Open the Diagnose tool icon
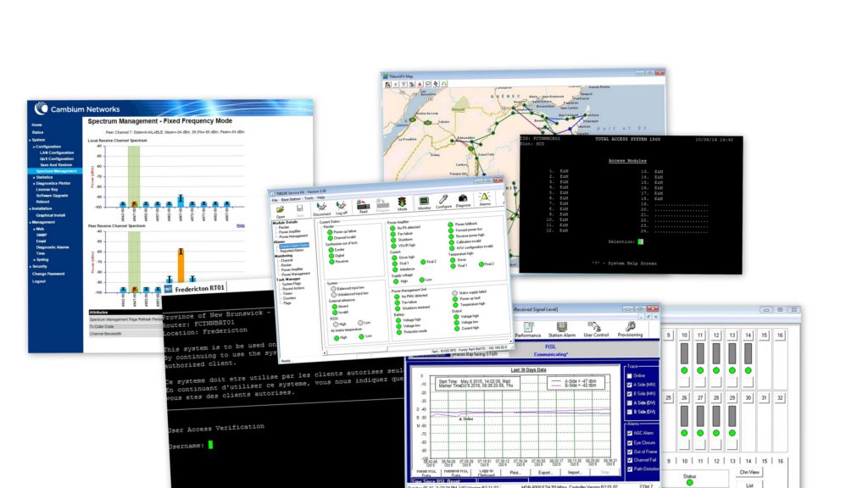 (x=463, y=199)
